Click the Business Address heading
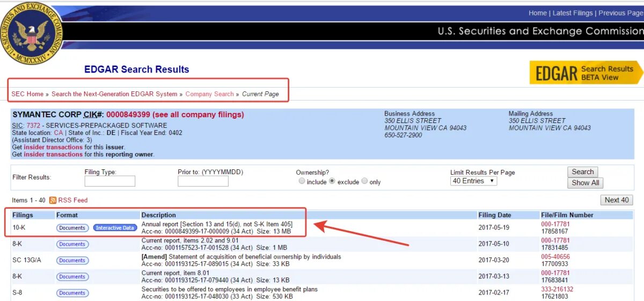Image resolution: width=644 pixels, height=301 pixels. pyautogui.click(x=409, y=114)
